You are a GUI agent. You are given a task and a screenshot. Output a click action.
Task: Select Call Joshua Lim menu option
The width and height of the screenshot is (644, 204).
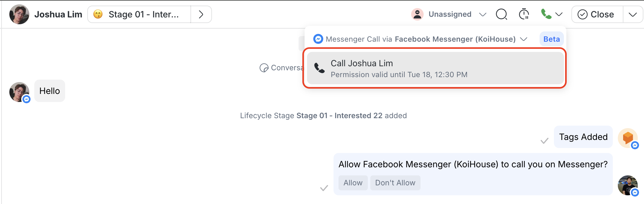pos(435,68)
